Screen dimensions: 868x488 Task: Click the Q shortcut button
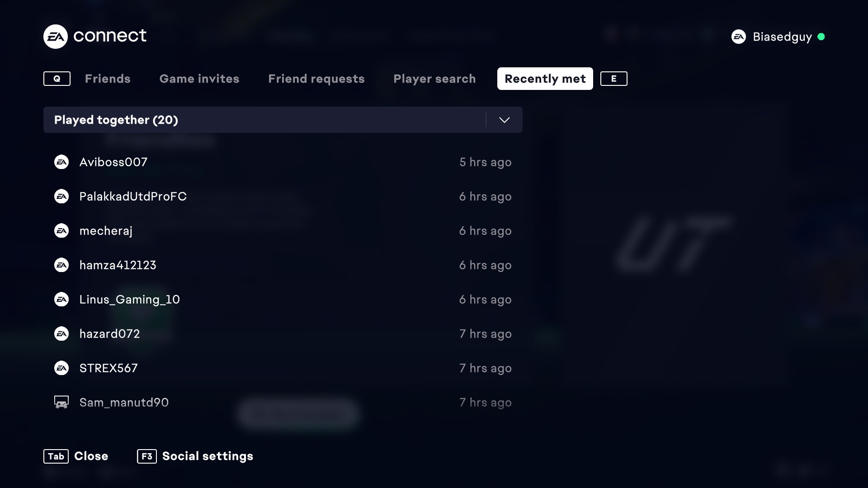pos(57,78)
